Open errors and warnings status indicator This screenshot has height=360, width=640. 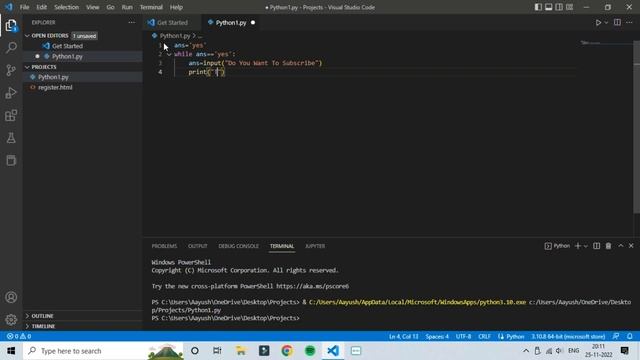19,336
